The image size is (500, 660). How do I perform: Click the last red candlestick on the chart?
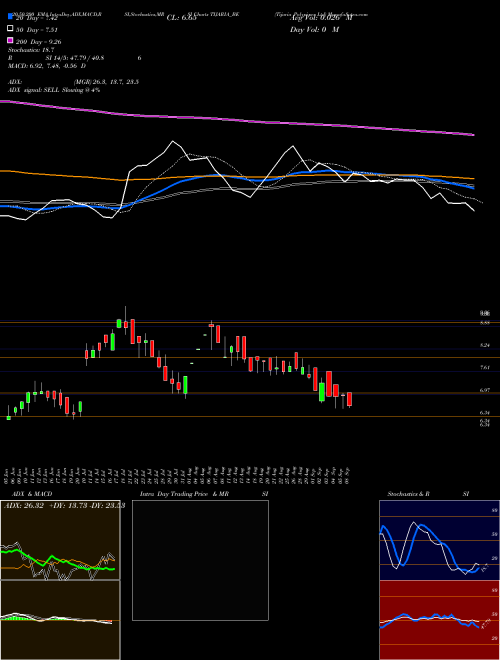coord(349,399)
